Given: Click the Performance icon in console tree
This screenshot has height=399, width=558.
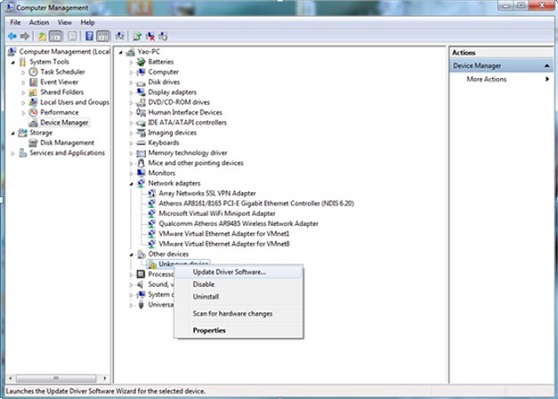Looking at the screenshot, I should [x=33, y=112].
